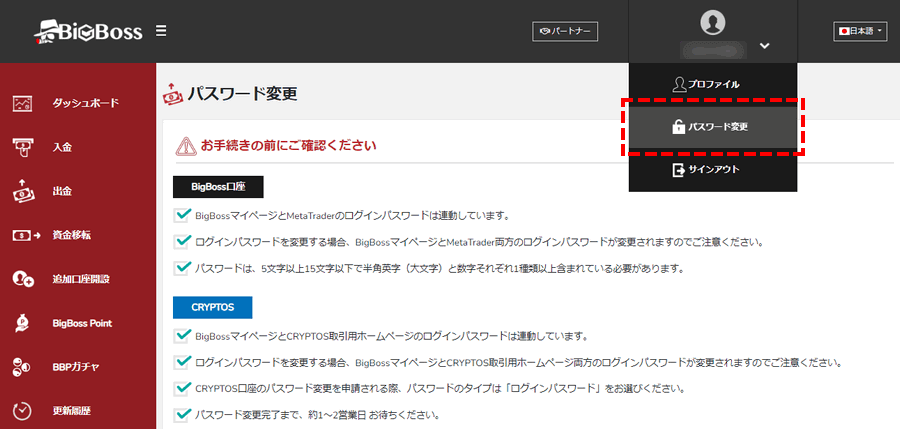Click the BigBoss logo
900x429 pixels.
(x=87, y=32)
